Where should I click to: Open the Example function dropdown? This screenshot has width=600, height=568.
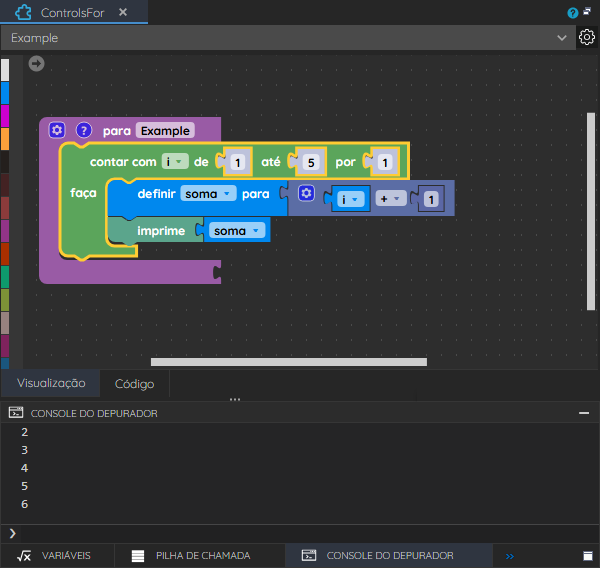[288, 38]
